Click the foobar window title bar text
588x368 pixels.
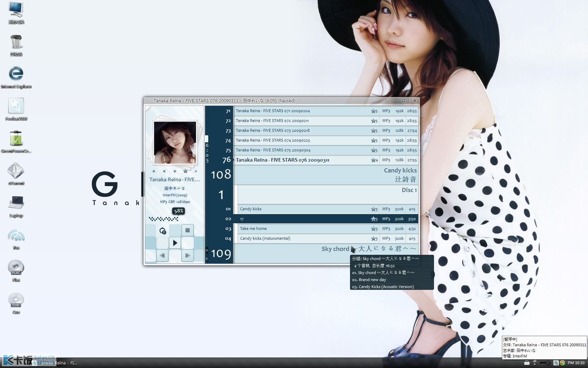coord(224,101)
